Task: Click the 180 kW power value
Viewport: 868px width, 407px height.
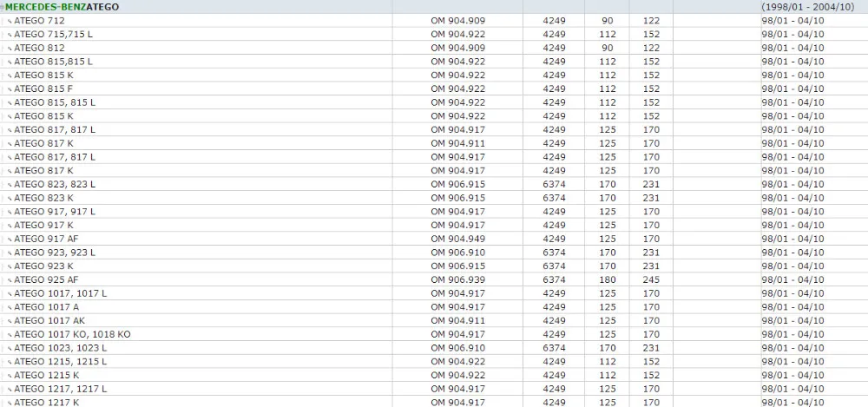Action: (608, 279)
